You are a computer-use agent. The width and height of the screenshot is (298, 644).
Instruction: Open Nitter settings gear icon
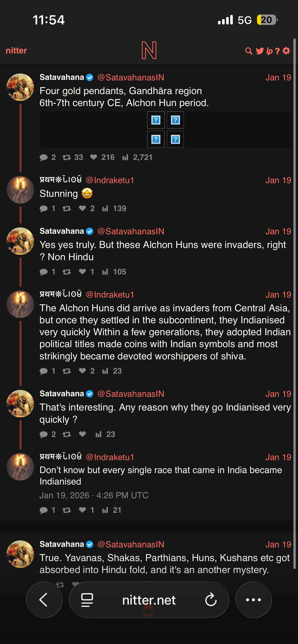pos(286,51)
